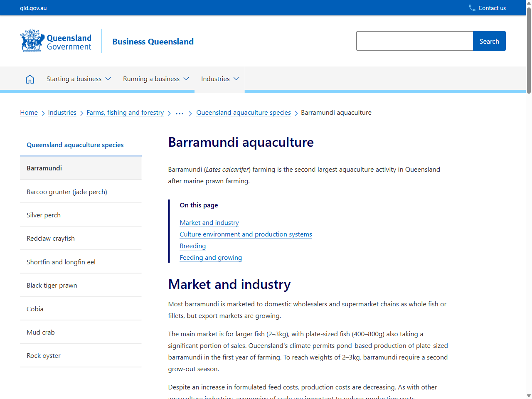Select Barramundi in the sidebar
Screen dimensions: 532x399
(x=44, y=168)
